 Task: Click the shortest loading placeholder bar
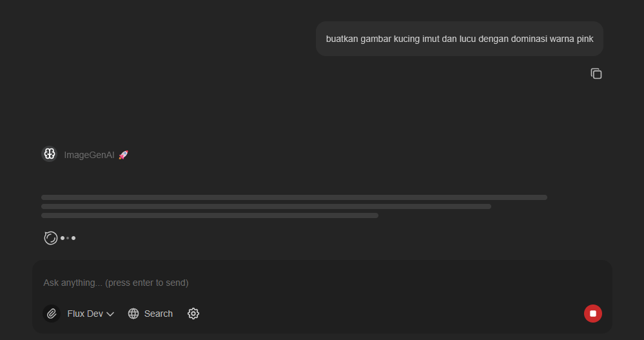click(x=210, y=215)
